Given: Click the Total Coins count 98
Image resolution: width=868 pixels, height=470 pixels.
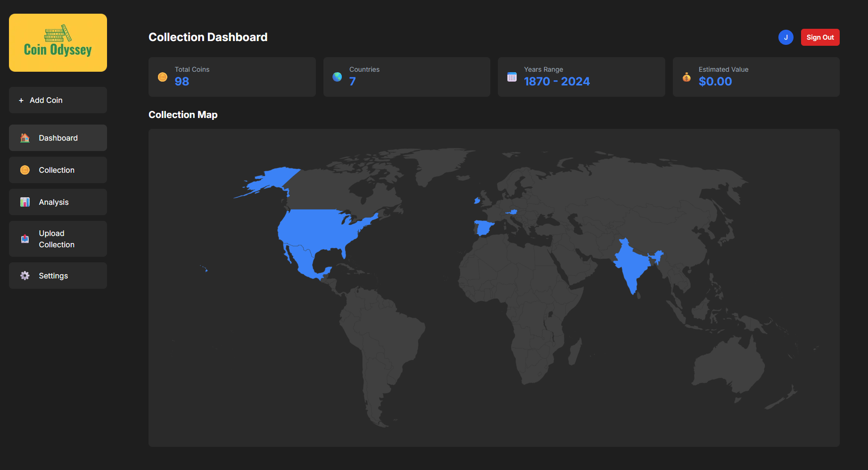Looking at the screenshot, I should [x=182, y=81].
